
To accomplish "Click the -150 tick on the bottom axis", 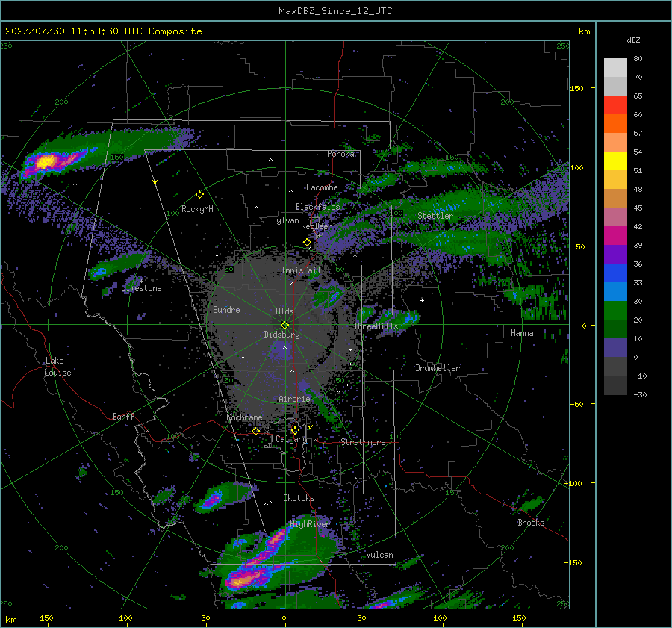I will point(44,618).
